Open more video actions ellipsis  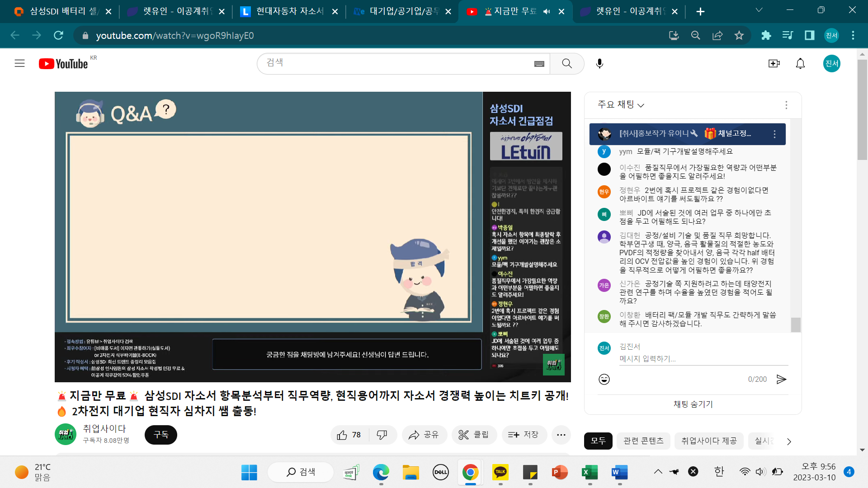561,435
